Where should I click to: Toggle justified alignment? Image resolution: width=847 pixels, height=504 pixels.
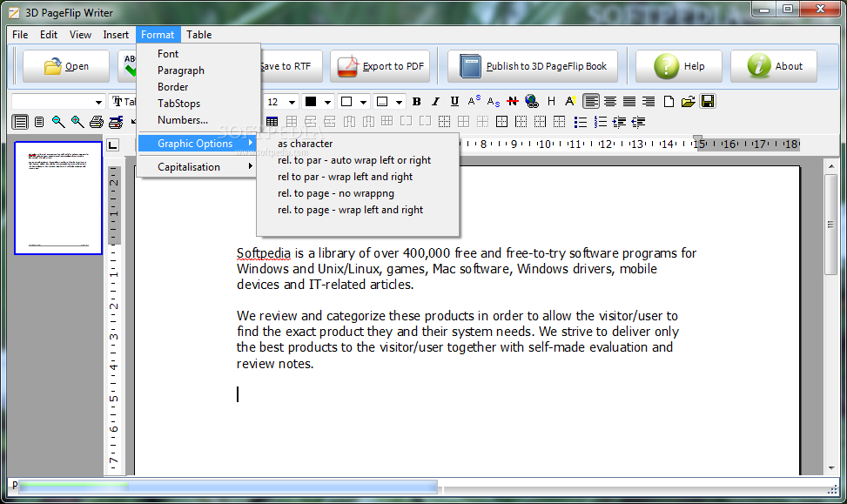(x=629, y=102)
